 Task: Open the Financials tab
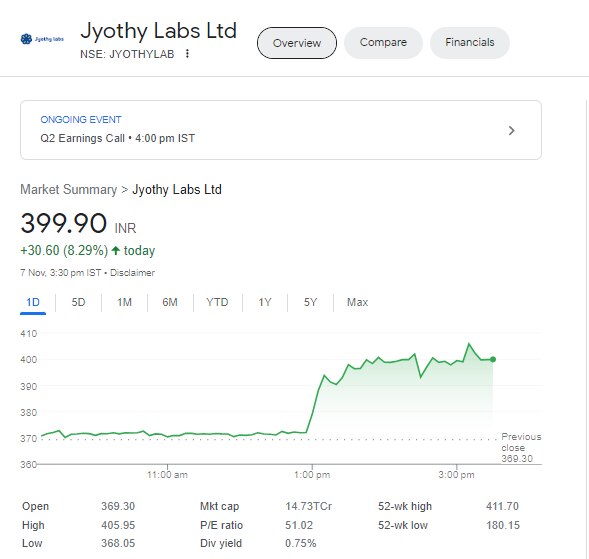[x=470, y=42]
